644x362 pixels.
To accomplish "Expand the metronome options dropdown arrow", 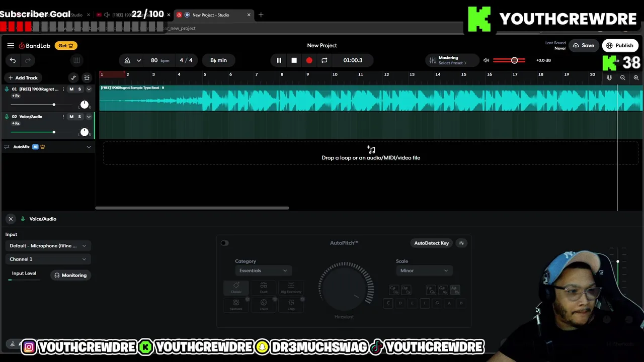I will [138, 60].
